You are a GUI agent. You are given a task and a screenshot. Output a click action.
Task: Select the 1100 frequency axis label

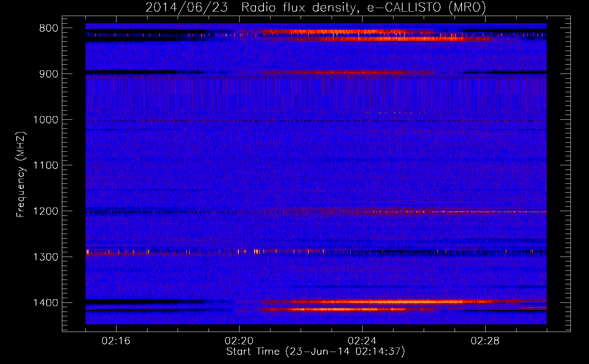(46, 166)
